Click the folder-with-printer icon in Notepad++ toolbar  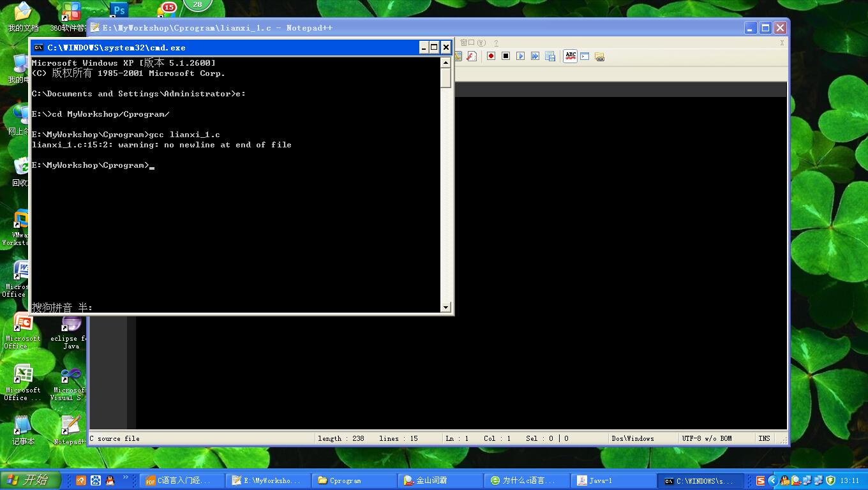599,56
